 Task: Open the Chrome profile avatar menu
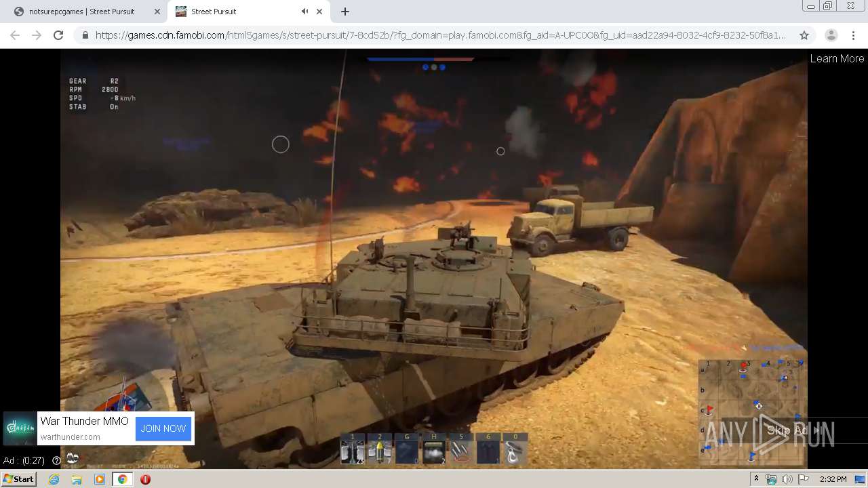(831, 35)
